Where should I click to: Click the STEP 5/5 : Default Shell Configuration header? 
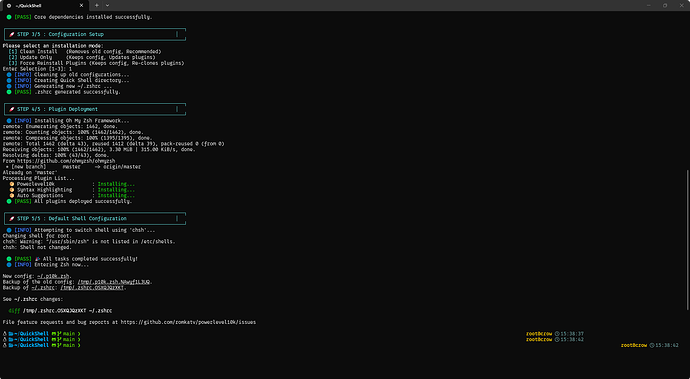(95, 218)
